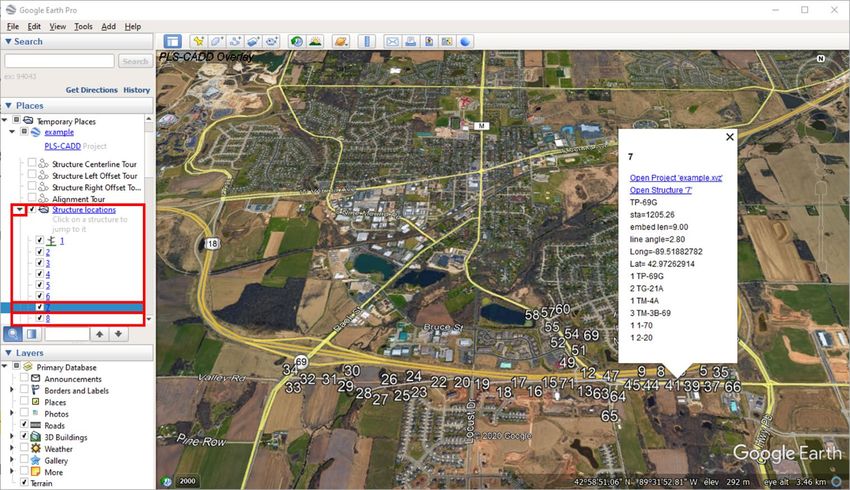
Task: Select the Add Polygon tool
Action: 217,41
